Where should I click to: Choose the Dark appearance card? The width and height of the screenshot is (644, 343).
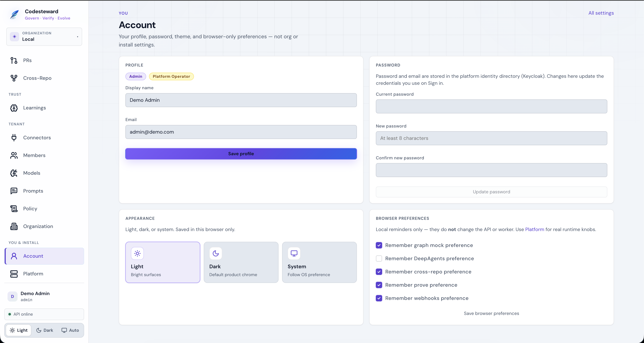coord(241,262)
